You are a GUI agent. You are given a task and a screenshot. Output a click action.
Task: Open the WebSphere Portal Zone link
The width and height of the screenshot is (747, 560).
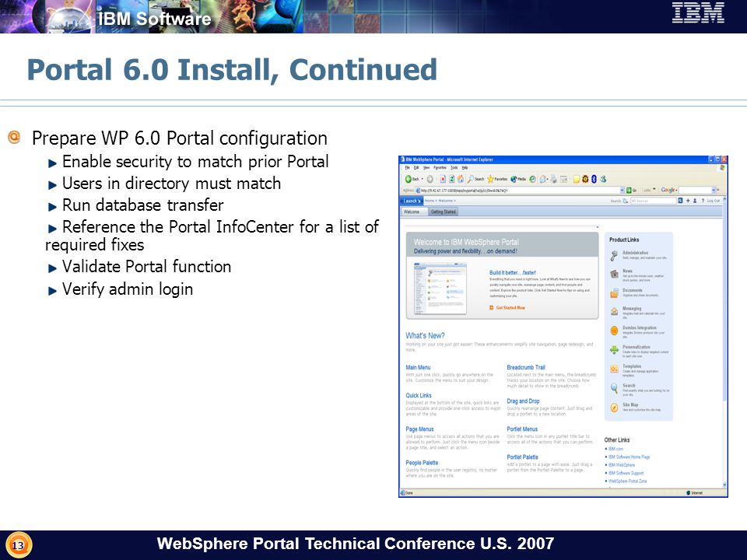click(x=627, y=481)
